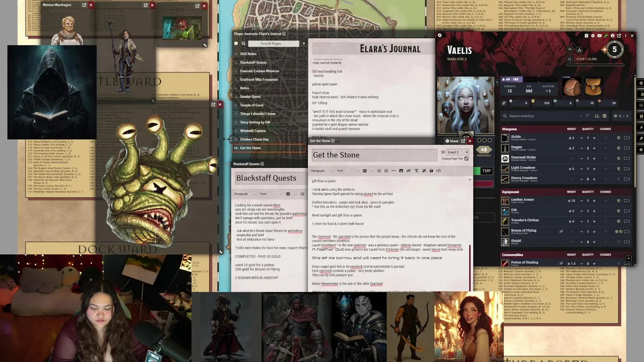Image resolution: width=644 pixels, height=362 pixels.
Task: Toggle equipped state on Dagger
Action: pyautogui.click(x=619, y=148)
